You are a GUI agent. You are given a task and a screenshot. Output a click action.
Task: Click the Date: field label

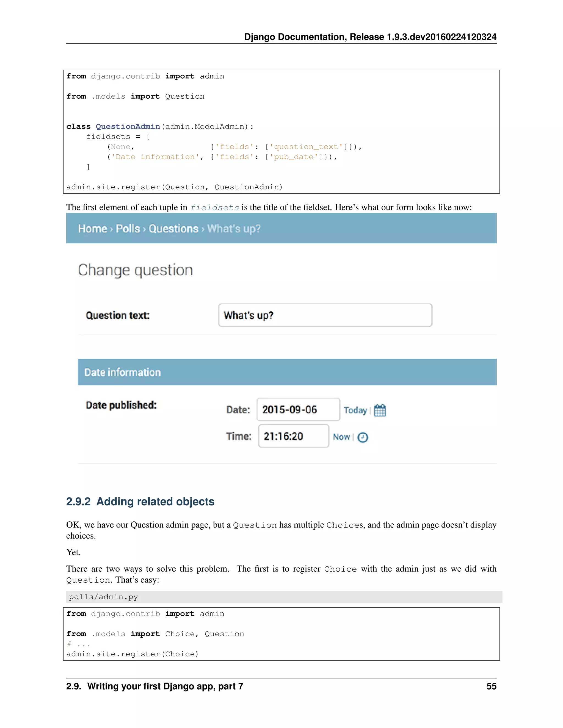(x=238, y=410)
